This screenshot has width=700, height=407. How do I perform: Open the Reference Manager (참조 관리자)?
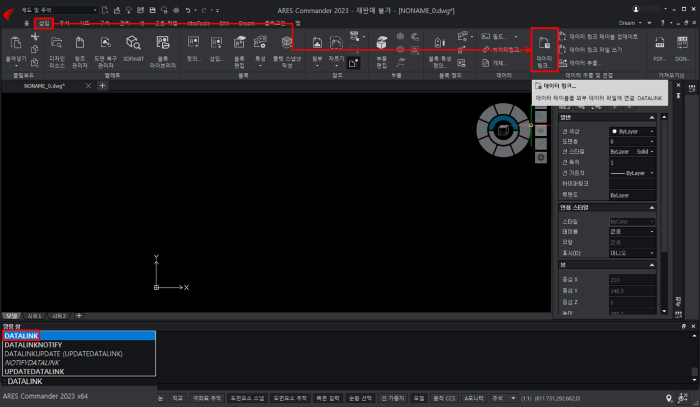pos(80,52)
